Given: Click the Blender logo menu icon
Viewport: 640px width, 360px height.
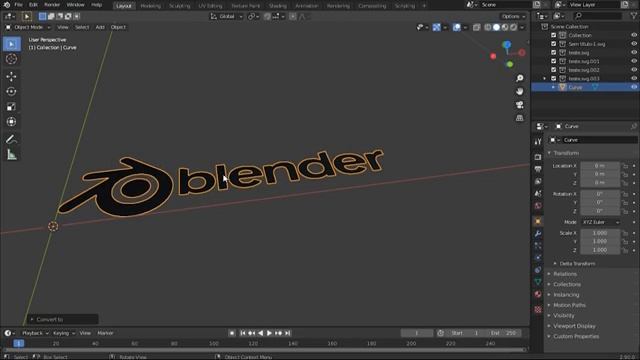Looking at the screenshot, I should pos(7,5).
